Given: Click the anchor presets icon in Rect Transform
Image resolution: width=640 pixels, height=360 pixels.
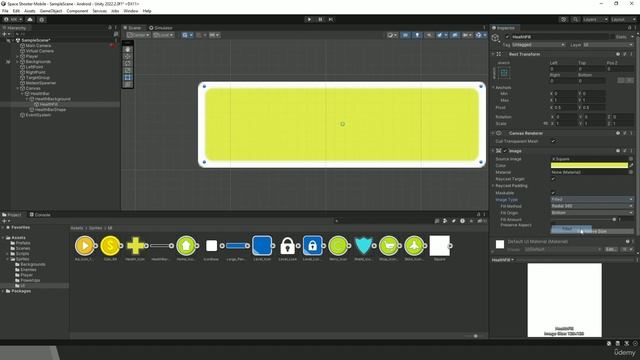Looking at the screenshot, I should tap(504, 73).
